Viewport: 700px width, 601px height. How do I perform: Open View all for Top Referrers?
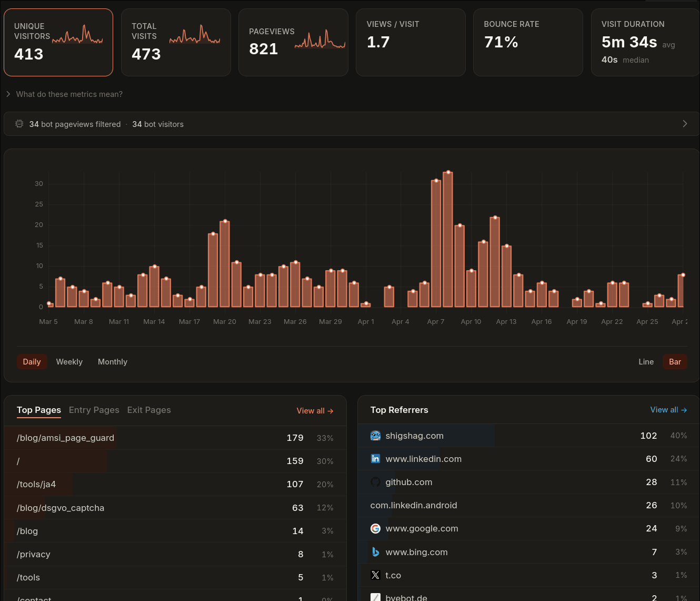pyautogui.click(x=668, y=410)
